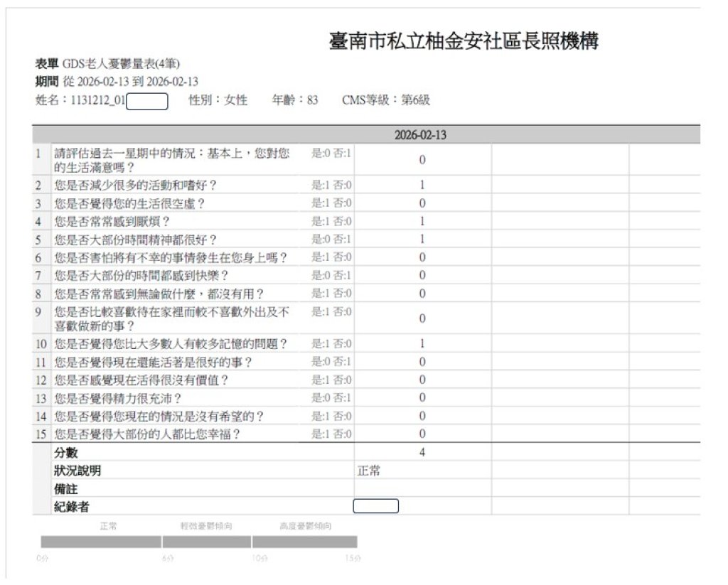This screenshot has width=728, height=585.
Task: Click the 期間 date range line
Action: click(x=117, y=81)
